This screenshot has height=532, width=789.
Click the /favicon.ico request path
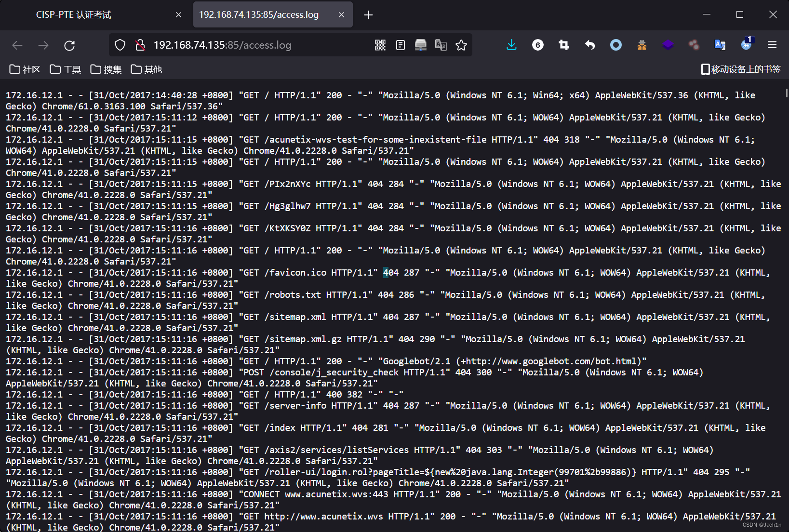point(295,273)
